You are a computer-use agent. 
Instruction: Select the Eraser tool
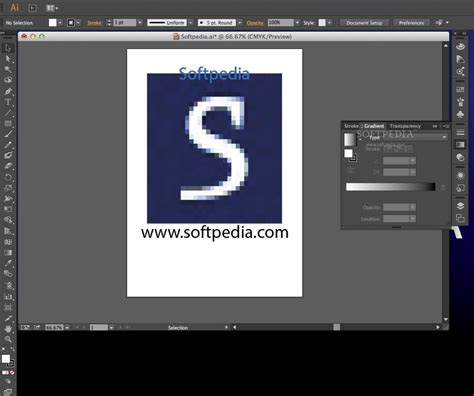[x=8, y=166]
